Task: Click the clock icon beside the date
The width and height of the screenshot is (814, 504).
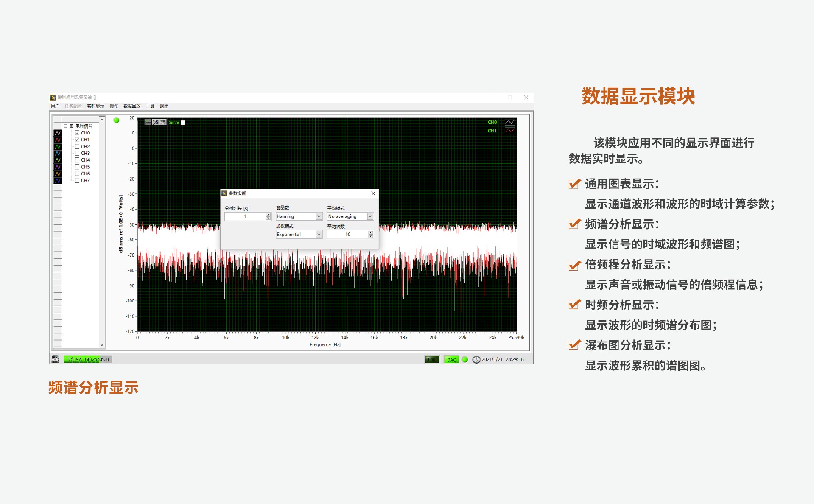Action: point(476,360)
